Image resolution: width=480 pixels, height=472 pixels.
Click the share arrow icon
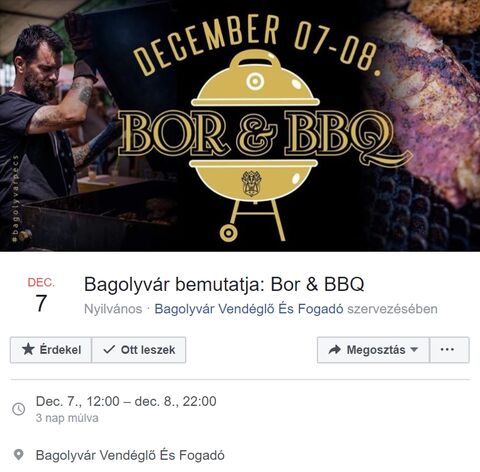click(x=334, y=349)
